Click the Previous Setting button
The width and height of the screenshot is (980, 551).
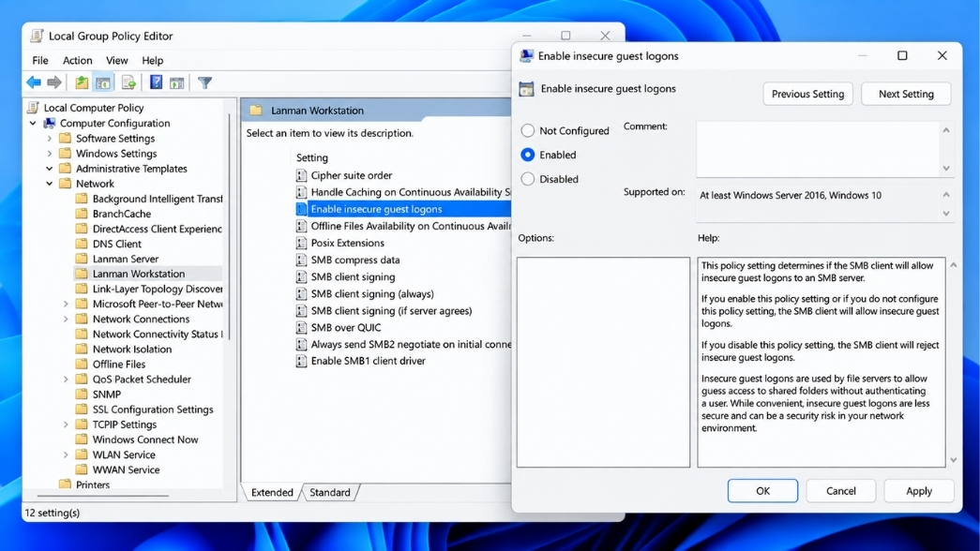(807, 94)
